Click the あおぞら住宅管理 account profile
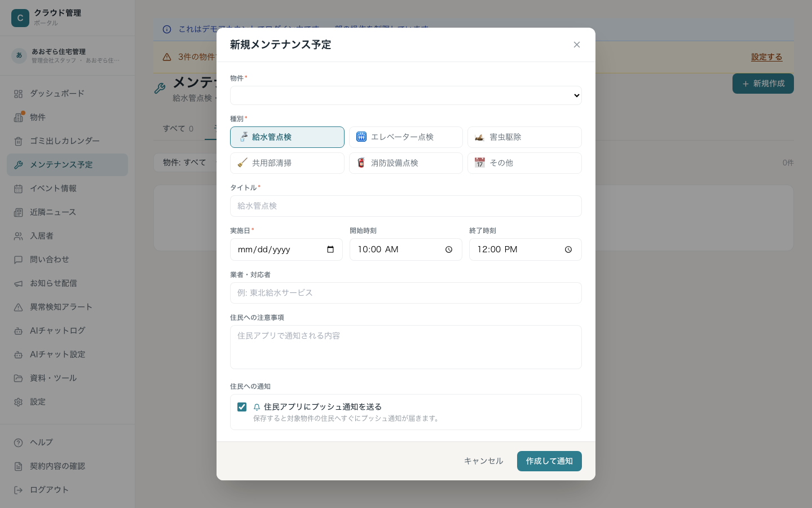The height and width of the screenshot is (508, 812). [67, 55]
